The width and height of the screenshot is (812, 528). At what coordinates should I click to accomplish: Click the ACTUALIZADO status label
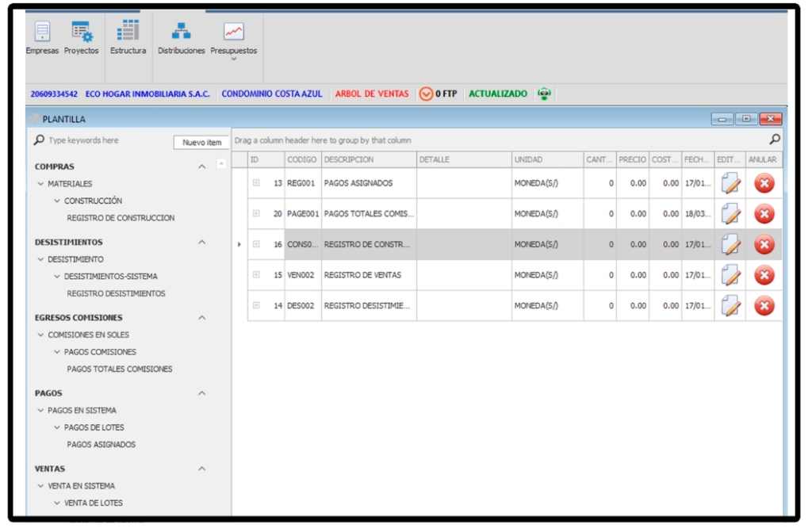coord(498,94)
